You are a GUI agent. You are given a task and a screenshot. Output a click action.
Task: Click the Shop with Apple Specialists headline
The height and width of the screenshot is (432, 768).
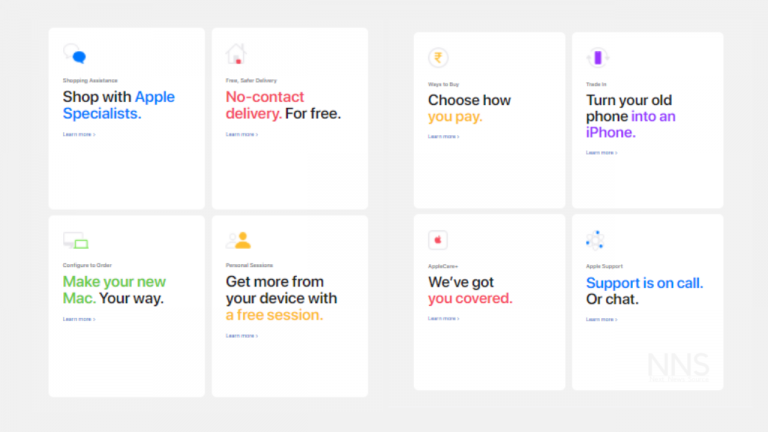[119, 105]
